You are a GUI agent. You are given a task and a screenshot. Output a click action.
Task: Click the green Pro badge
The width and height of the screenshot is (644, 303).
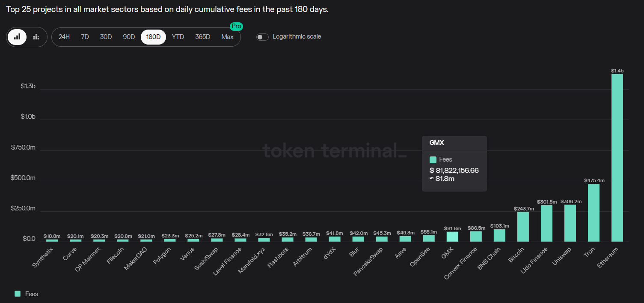point(236,27)
